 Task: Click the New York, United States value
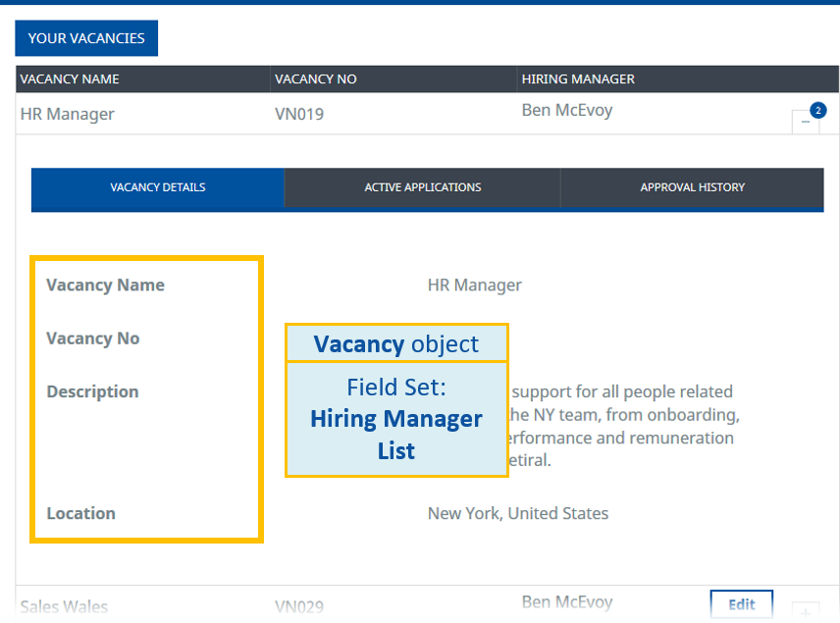[x=518, y=513]
